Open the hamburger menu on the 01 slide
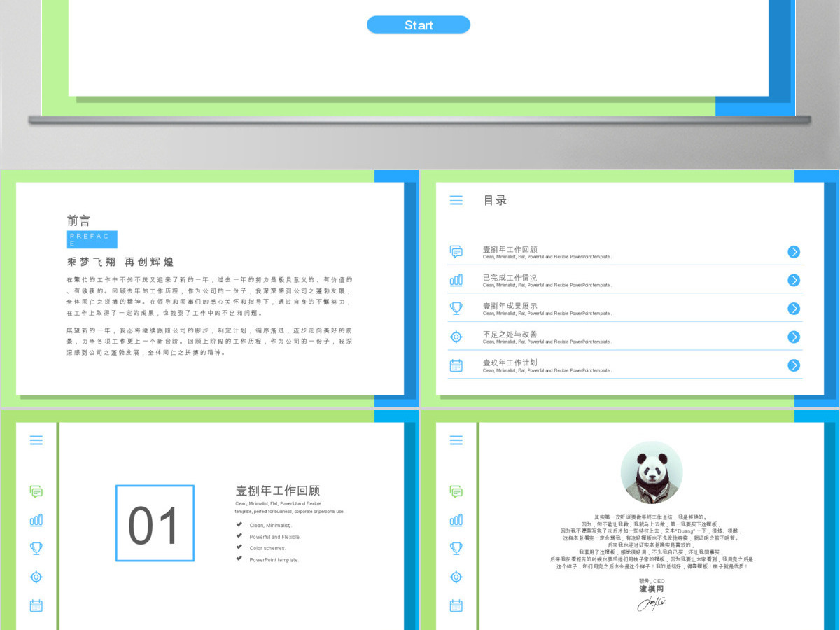 [x=36, y=440]
